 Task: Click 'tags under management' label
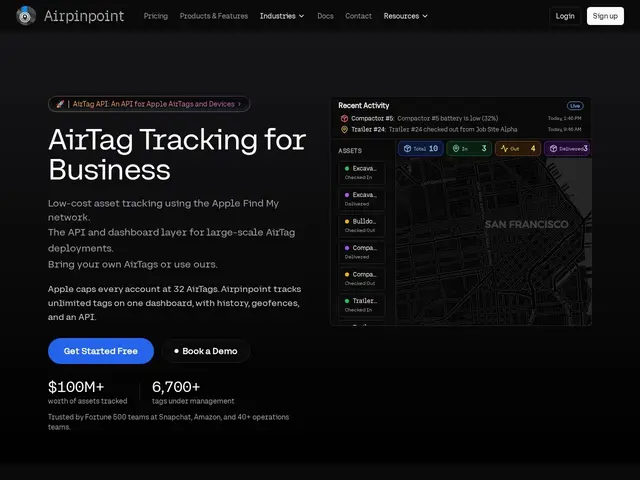193,401
